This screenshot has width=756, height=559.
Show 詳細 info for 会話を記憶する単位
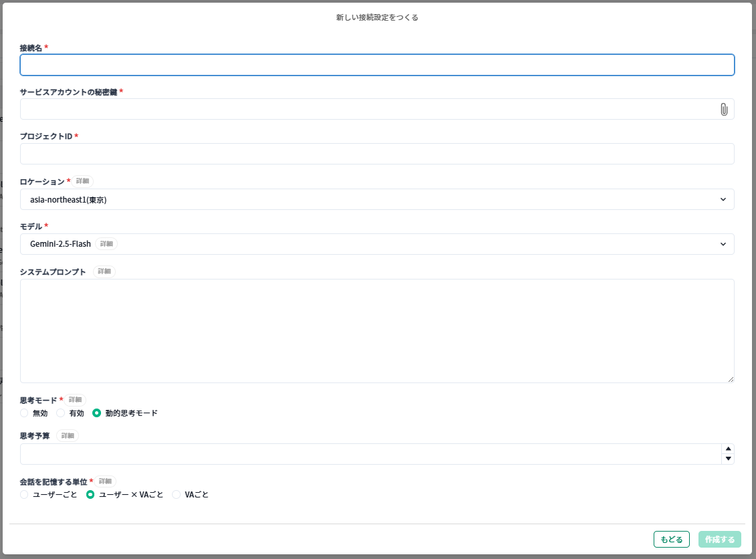105,481
